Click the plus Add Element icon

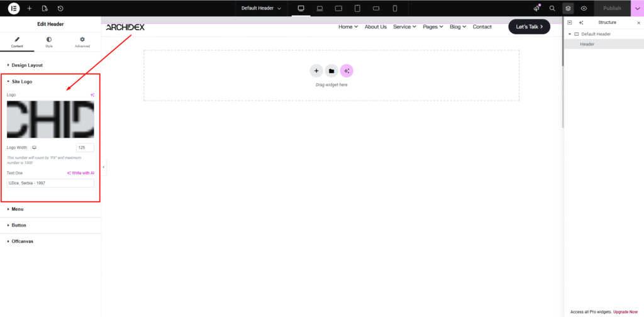pos(30,8)
